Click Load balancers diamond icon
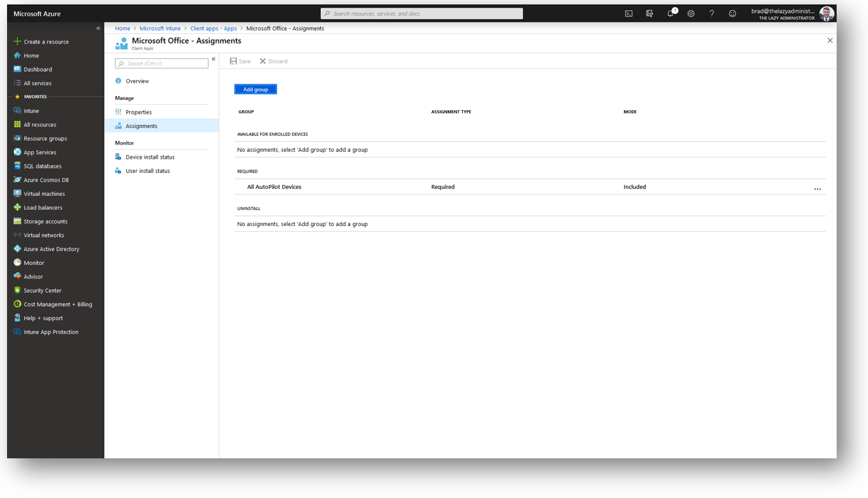Viewport: 868px width, 498px height. 17,207
